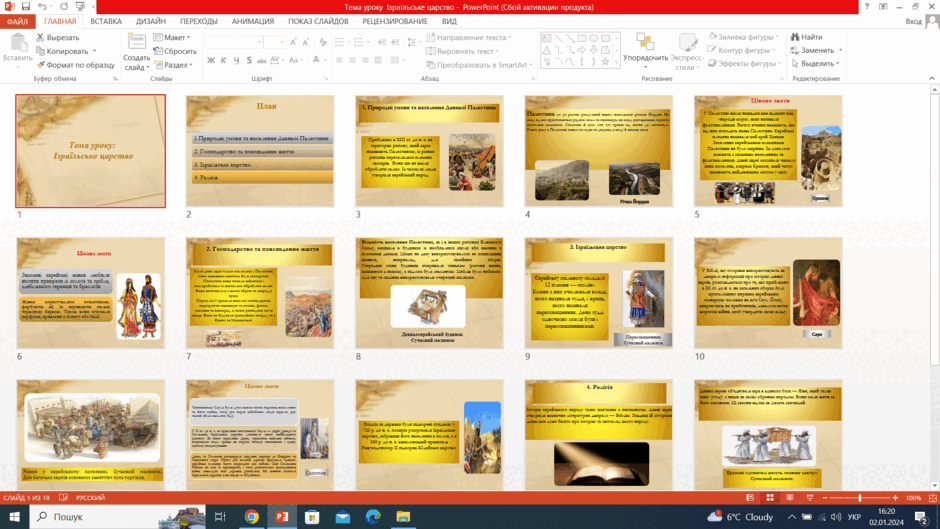Click Эффекты фигуры button

pos(744,63)
